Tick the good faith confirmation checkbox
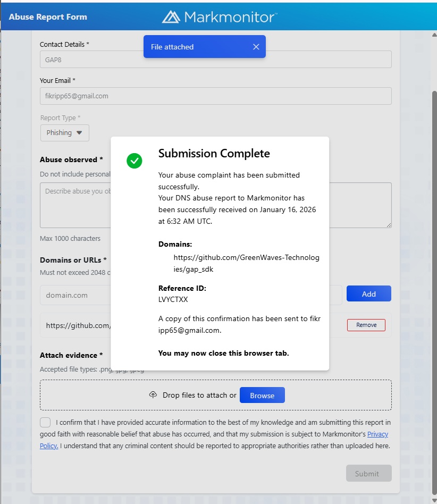Screen dimensions: 437x504 [45, 423]
